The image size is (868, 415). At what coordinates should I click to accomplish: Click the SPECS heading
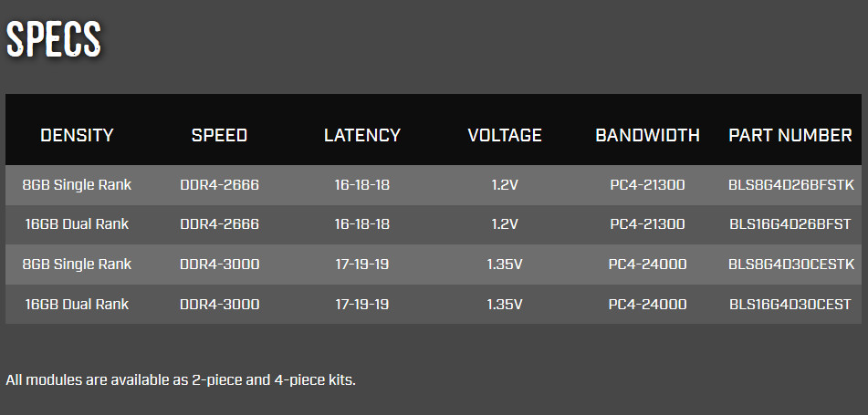pyautogui.click(x=54, y=39)
